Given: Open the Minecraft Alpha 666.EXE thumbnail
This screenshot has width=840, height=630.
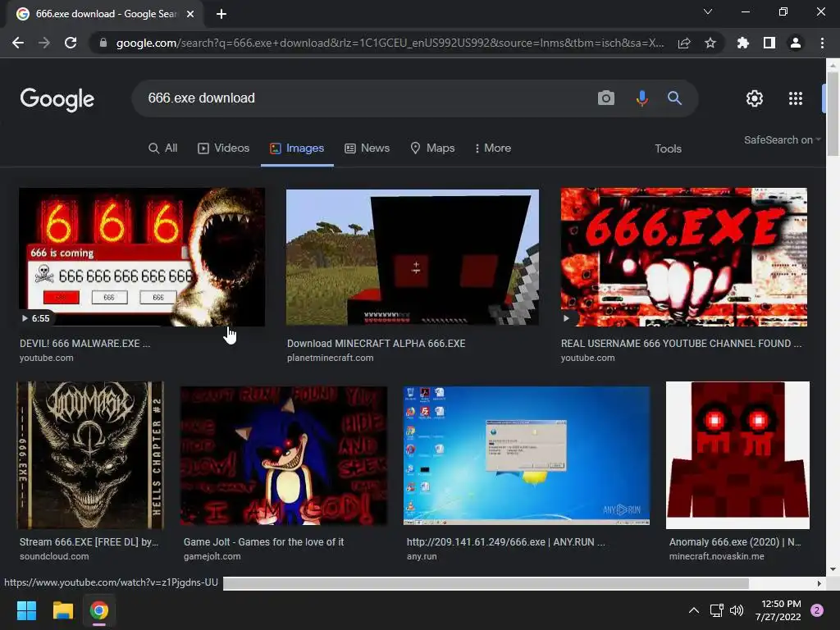Looking at the screenshot, I should coord(413,257).
